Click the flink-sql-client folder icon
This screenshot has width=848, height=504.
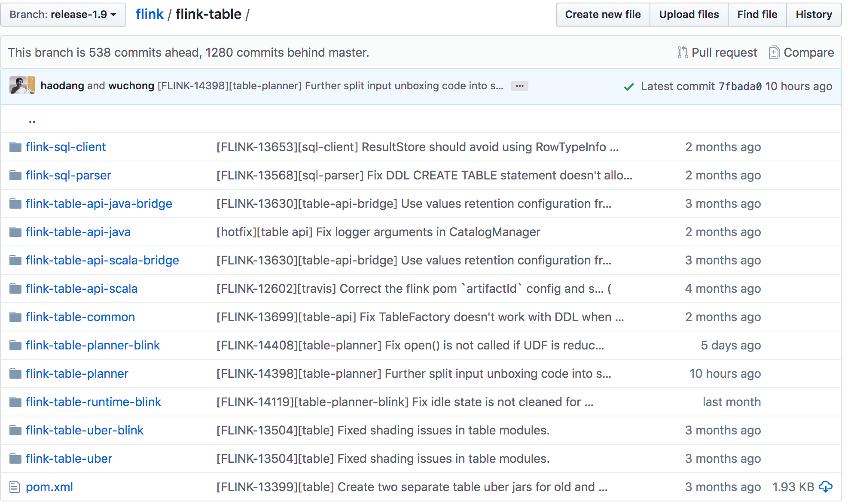15,147
